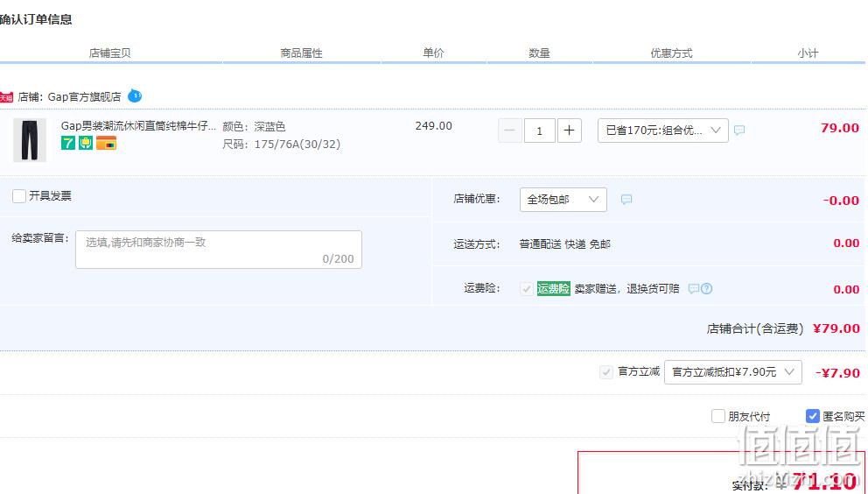Click the Tmall logo icon beside the store name
Image resolution: width=868 pixels, height=494 pixels.
(6, 97)
